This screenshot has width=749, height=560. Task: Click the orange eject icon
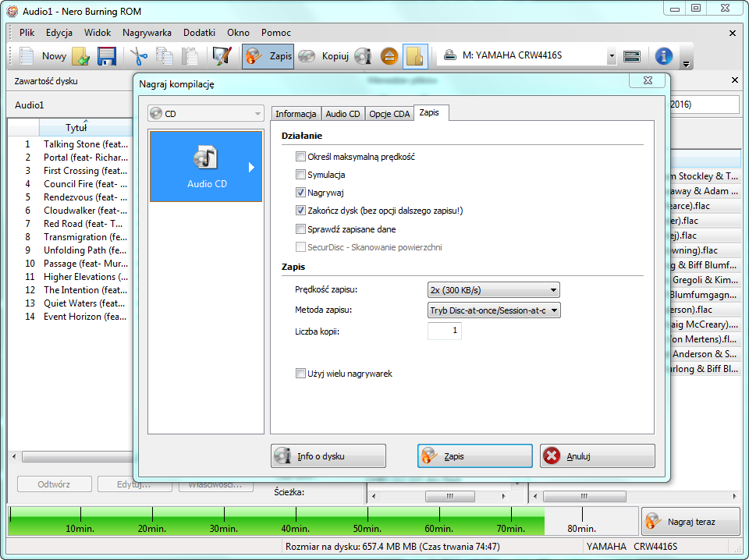pyautogui.click(x=389, y=56)
